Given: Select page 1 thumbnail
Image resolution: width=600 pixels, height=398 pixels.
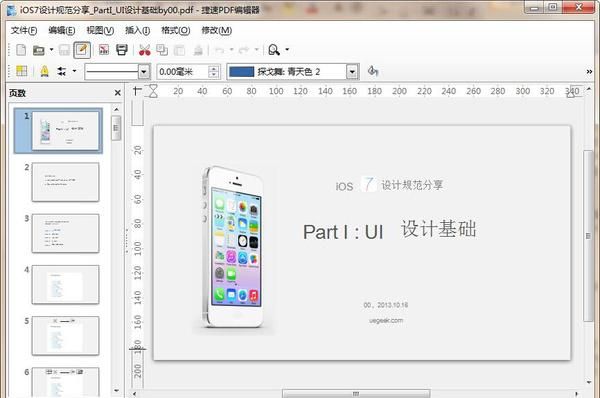Looking at the screenshot, I should click(x=65, y=130).
